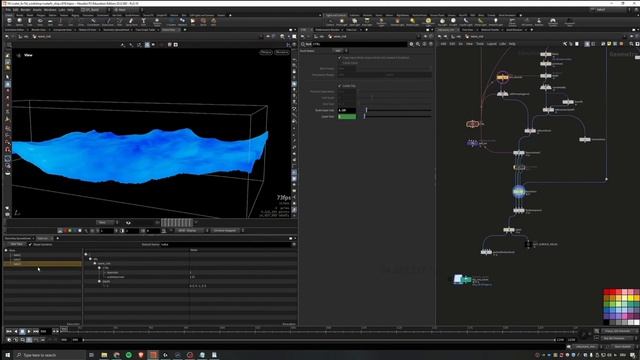Open Spotify from taskbar
640x360 pixels.
tap(129, 355)
